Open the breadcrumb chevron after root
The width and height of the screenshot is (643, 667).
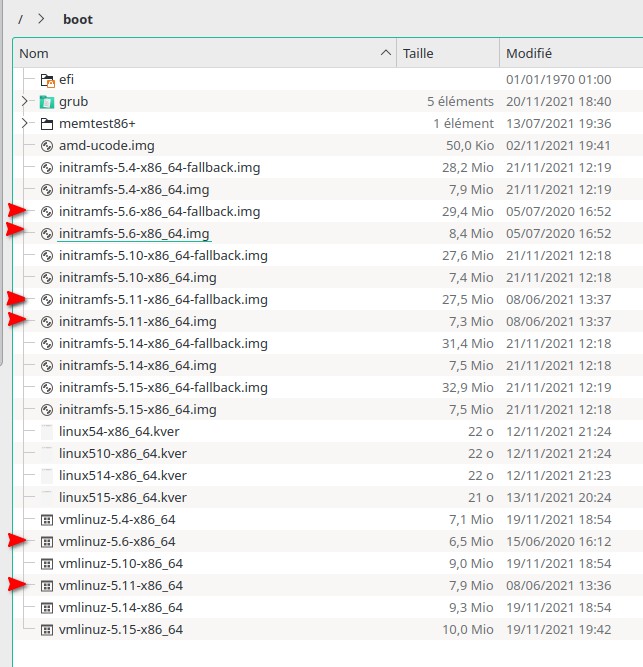(41, 19)
